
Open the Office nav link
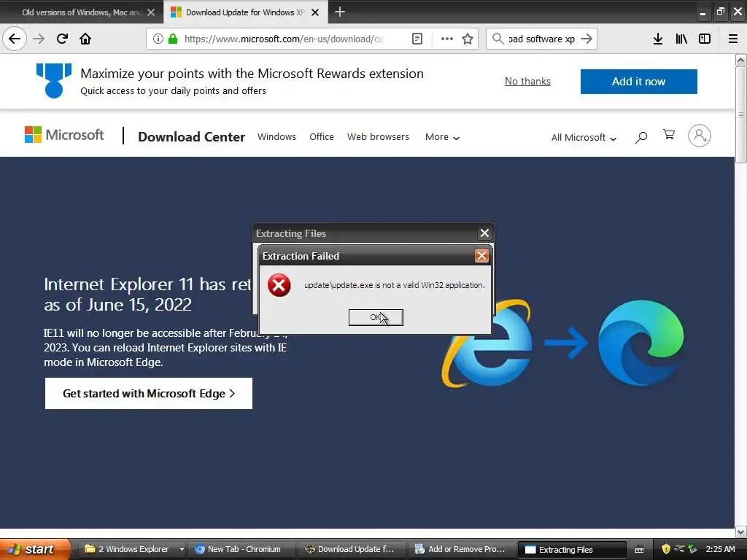point(322,136)
